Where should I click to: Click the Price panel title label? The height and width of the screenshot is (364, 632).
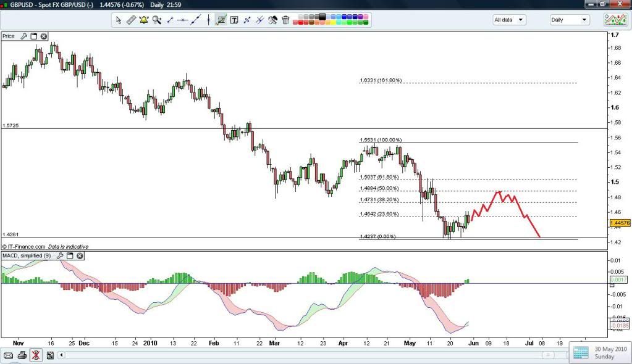[x=9, y=36]
